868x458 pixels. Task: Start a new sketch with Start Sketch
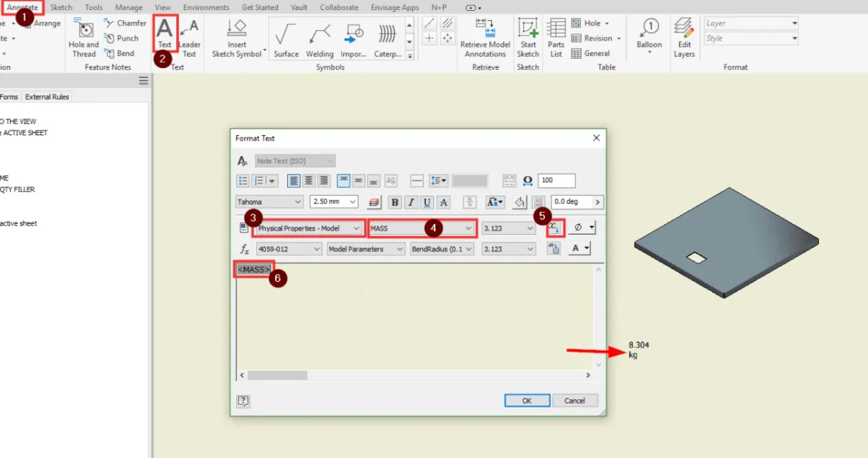[x=528, y=39]
